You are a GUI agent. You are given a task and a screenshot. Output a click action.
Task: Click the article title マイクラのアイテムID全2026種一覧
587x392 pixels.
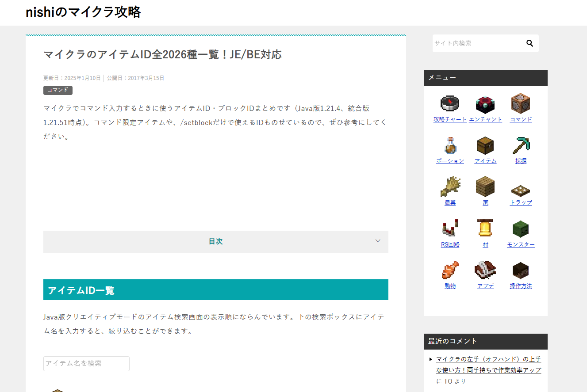pos(162,54)
